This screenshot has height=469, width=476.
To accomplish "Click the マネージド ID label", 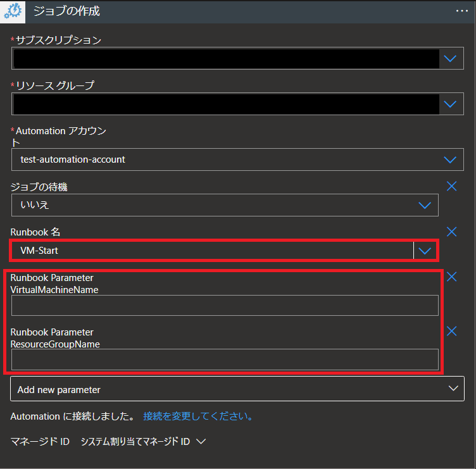I will click(x=40, y=441).
